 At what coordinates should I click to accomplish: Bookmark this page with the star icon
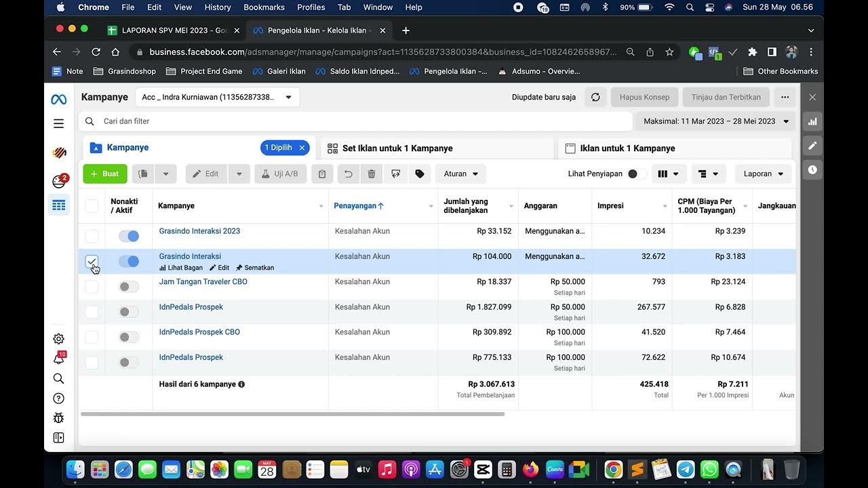[x=669, y=52]
